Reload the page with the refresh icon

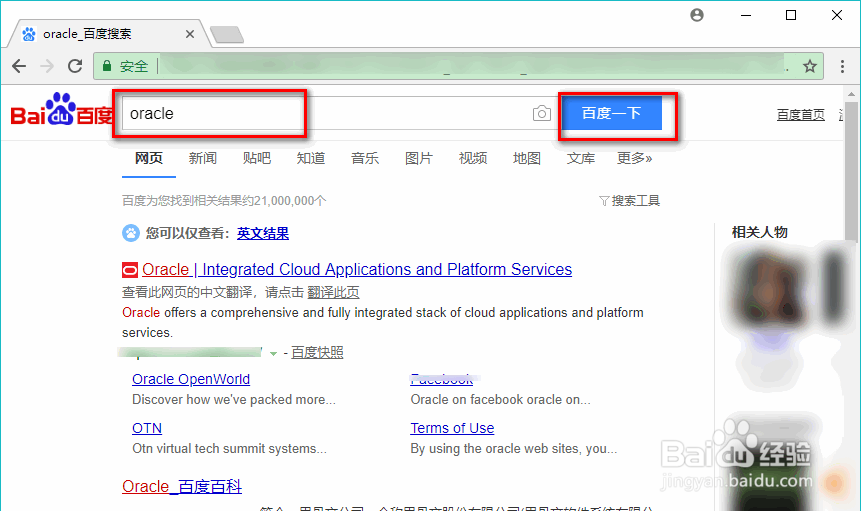click(75, 66)
